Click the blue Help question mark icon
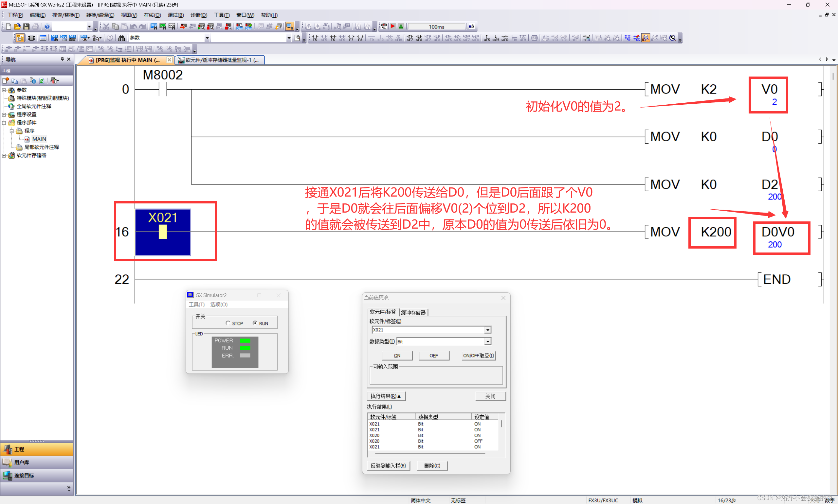 click(47, 26)
